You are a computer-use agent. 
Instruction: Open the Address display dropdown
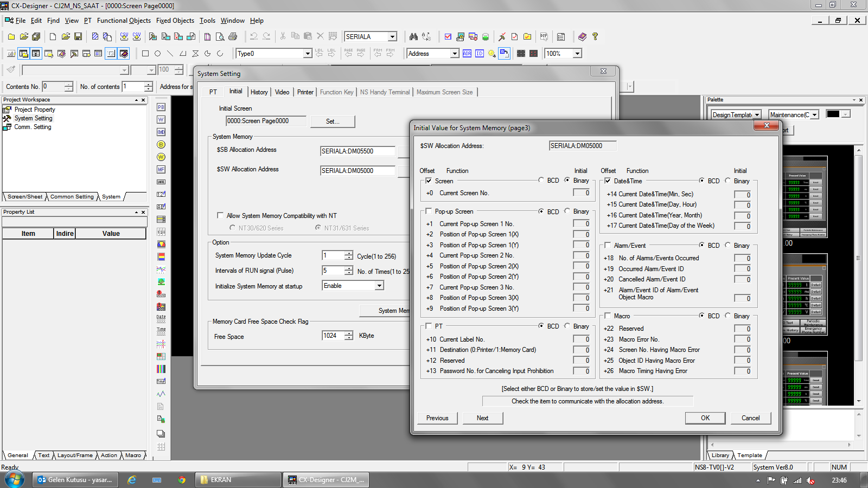(x=455, y=53)
